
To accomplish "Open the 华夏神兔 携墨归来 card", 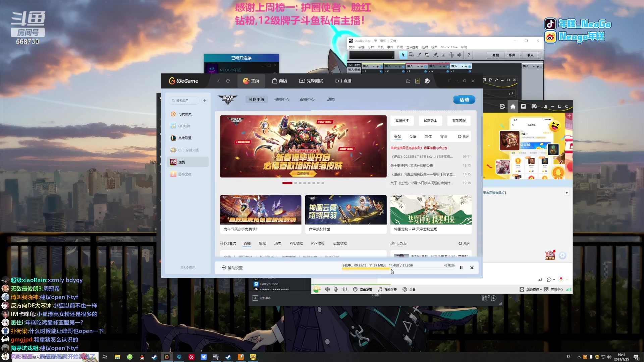I will 431,214.
